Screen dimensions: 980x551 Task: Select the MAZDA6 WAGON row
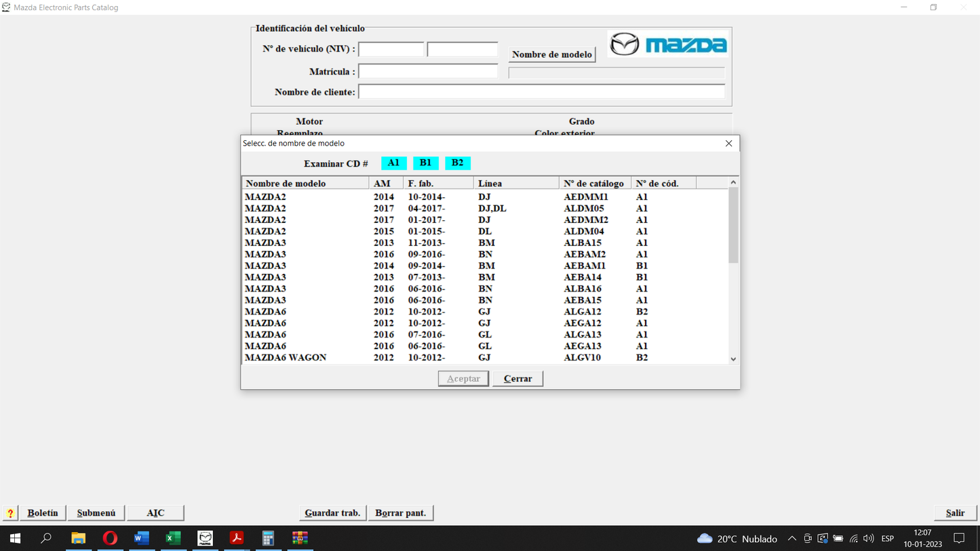(485, 358)
